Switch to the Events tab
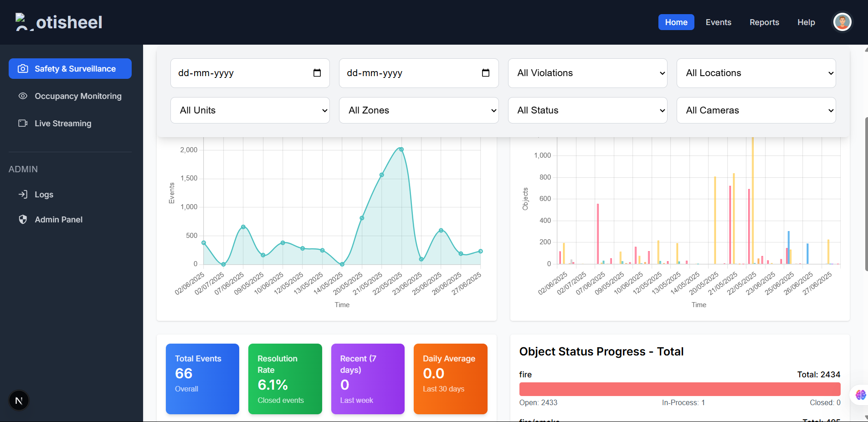Screen dimensions: 868x422 pos(718,22)
